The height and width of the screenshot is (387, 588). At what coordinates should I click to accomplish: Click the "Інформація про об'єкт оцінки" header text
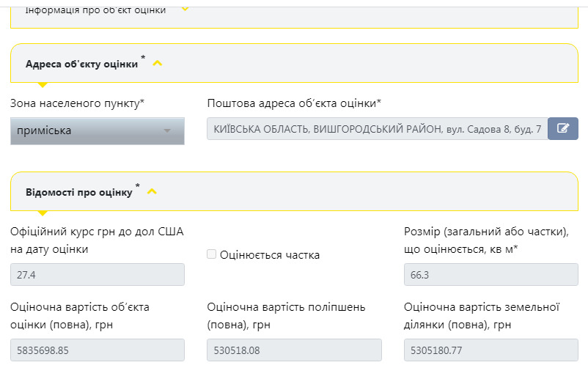click(x=95, y=10)
